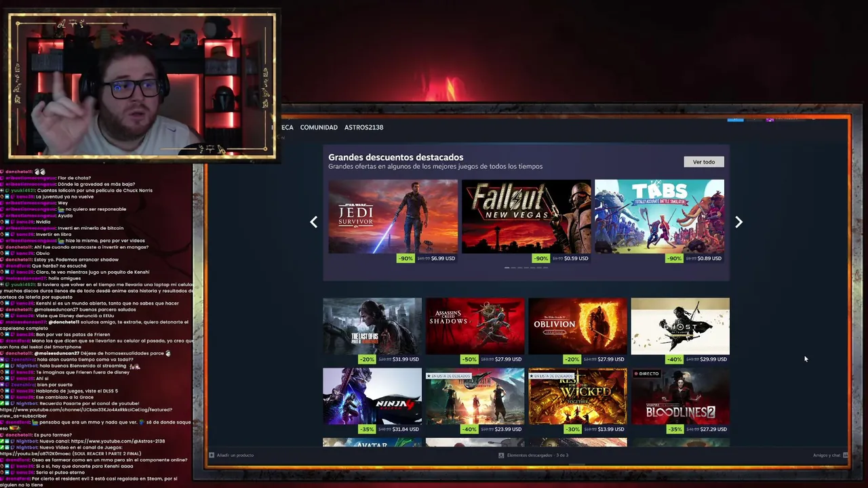Open Star Wars Jedi Survivor capsule
868x488 pixels.
tap(393, 216)
